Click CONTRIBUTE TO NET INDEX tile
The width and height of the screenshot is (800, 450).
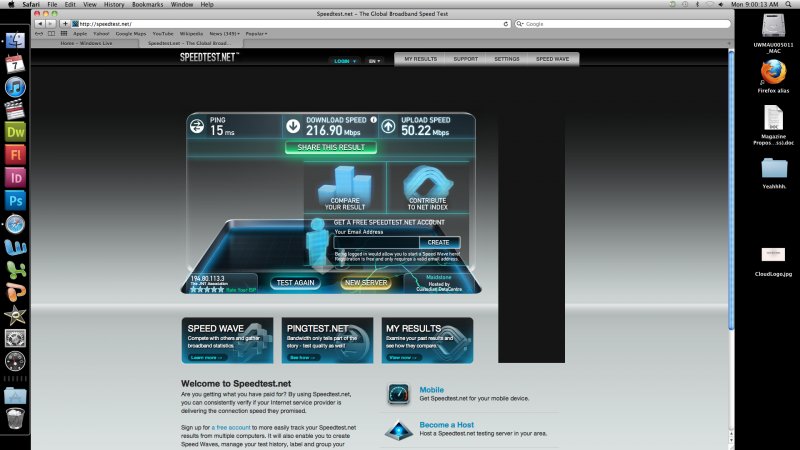point(428,188)
